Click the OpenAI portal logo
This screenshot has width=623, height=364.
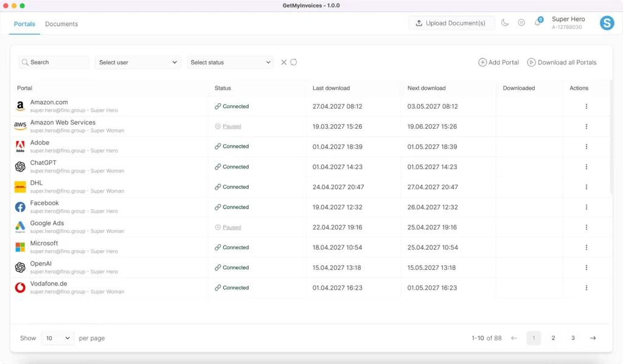pos(20,267)
